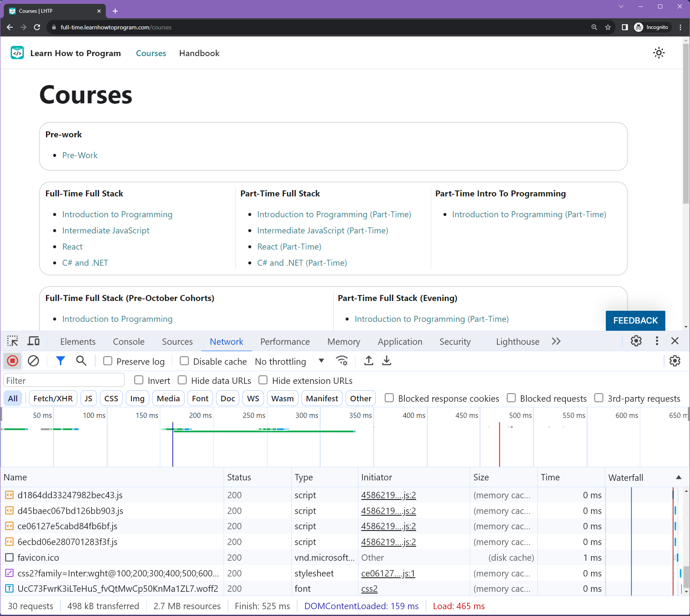Switch to the Elements tab
Screen dimensions: 690x616
[x=78, y=342]
